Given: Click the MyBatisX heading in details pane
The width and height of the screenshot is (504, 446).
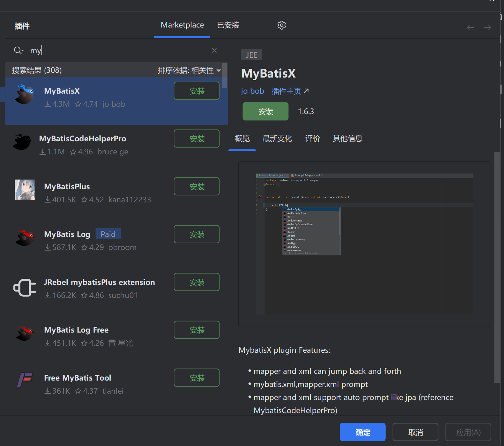Looking at the screenshot, I should (x=269, y=73).
